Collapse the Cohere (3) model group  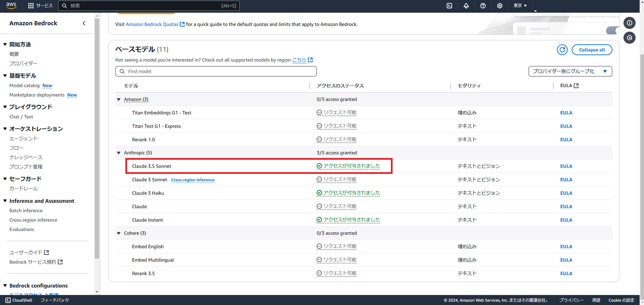119,233
